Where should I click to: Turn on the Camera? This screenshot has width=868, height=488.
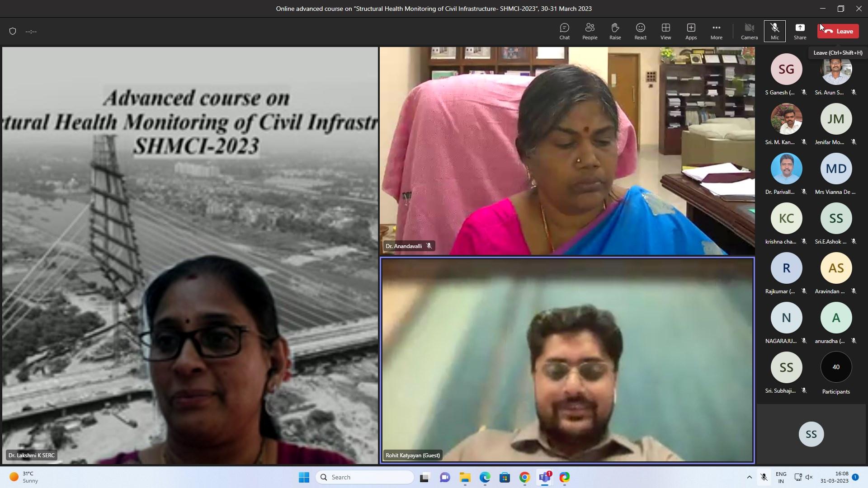(749, 31)
